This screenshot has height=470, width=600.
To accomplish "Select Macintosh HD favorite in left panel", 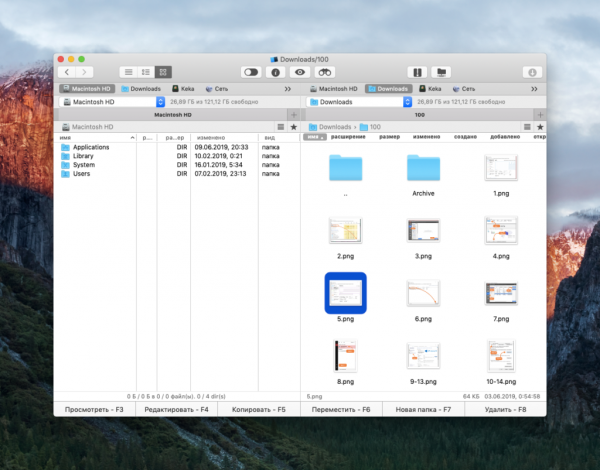I will tap(87, 89).
